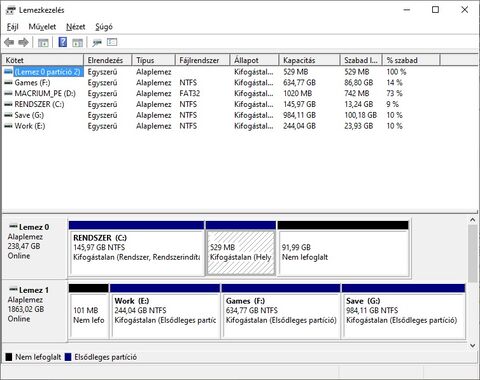This screenshot has width=480, height=380.
Task: Sort by the % szabad column header
Action: 411,60
